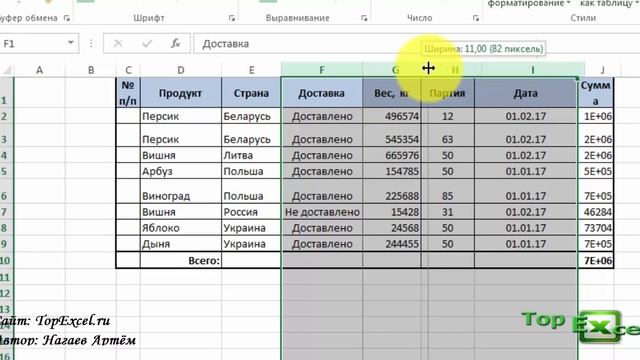This screenshot has width=640, height=360.
Task: Click the № п/п header cell
Action: (x=128, y=93)
